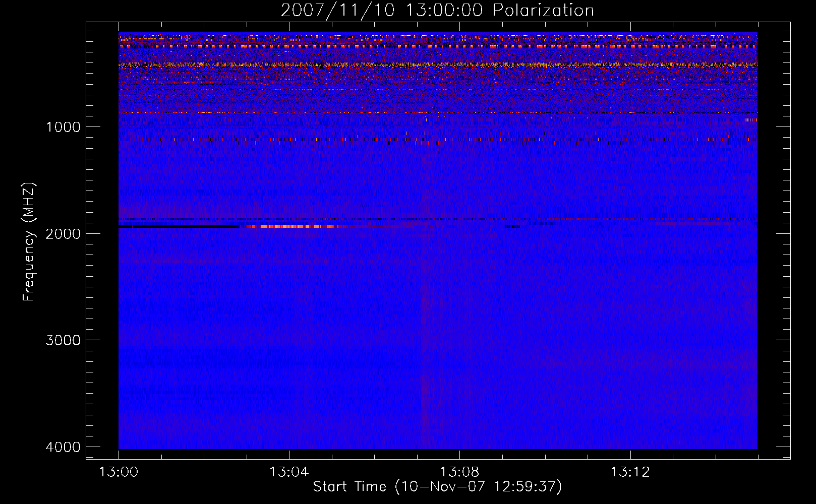This screenshot has width=816, height=504.
Task: Click the 13:08 time tick label
Action: [459, 472]
